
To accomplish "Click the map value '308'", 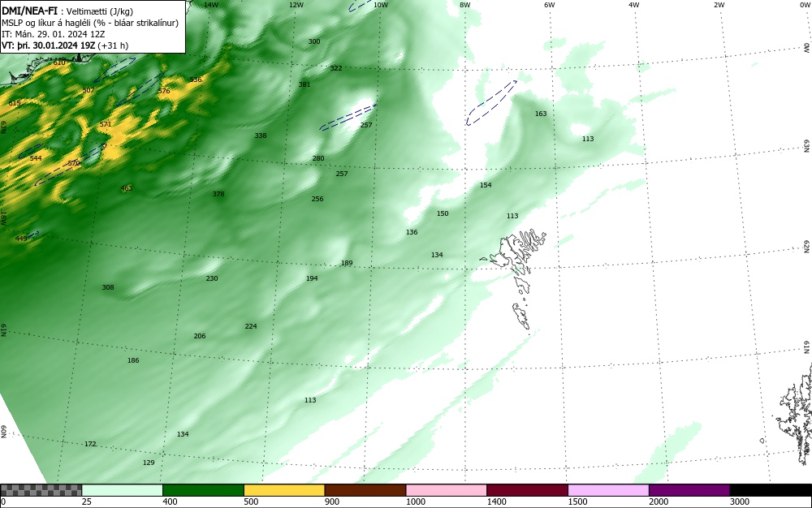I will (x=108, y=287).
